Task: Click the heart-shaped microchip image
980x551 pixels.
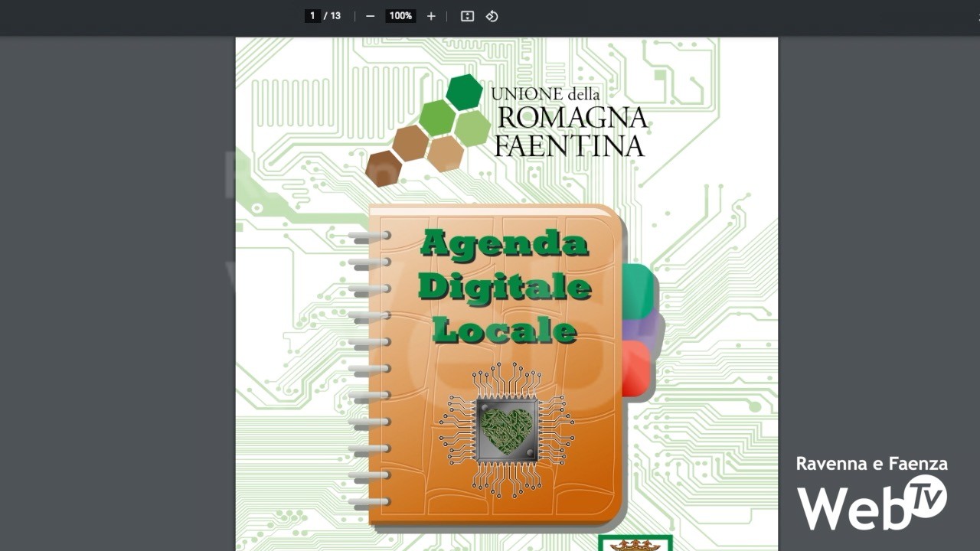Action: [x=506, y=429]
